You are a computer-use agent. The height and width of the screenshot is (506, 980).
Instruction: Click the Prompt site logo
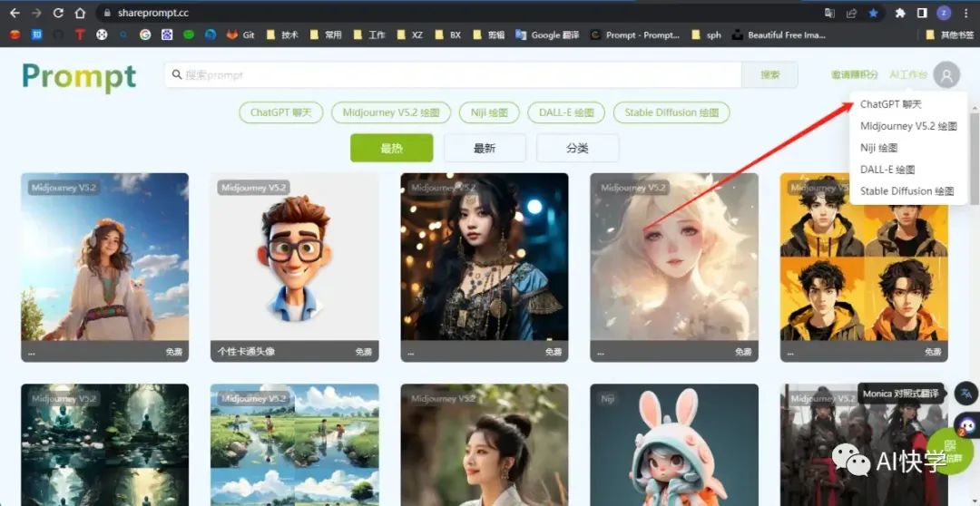pyautogui.click(x=79, y=77)
